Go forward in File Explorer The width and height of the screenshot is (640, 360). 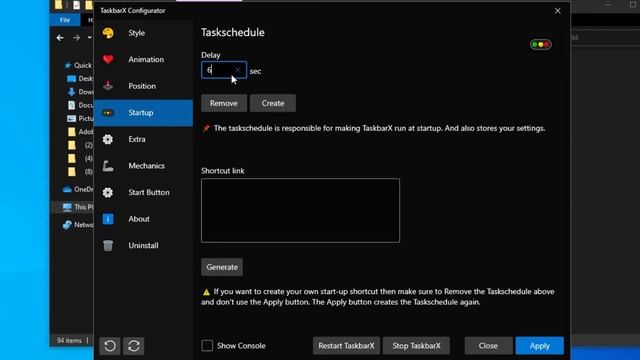(76, 38)
